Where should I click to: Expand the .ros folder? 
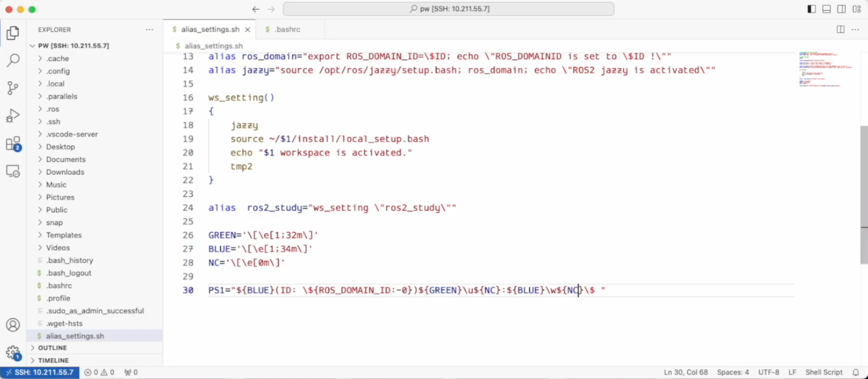[95, 109]
